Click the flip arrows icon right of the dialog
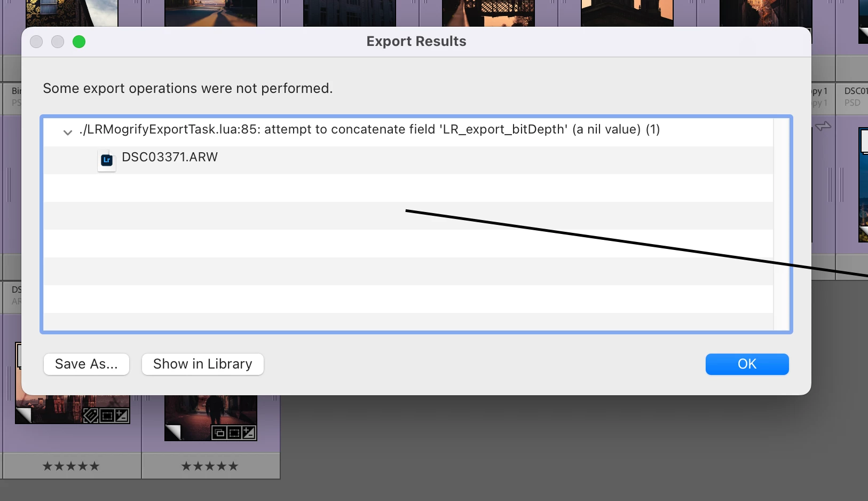This screenshot has width=868, height=501. [x=823, y=126]
